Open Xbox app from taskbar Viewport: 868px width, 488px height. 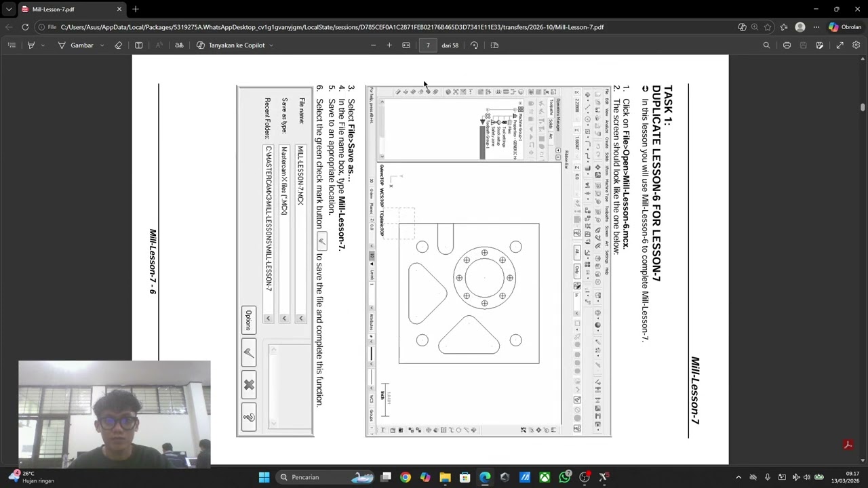point(545,477)
